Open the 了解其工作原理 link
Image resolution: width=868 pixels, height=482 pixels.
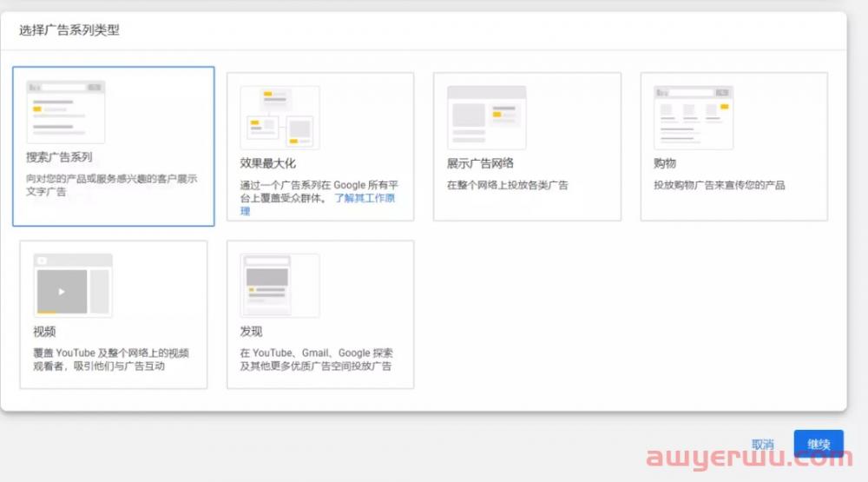365,198
